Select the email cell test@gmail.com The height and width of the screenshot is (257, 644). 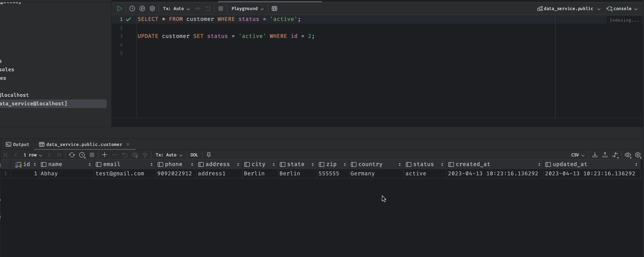click(x=120, y=174)
